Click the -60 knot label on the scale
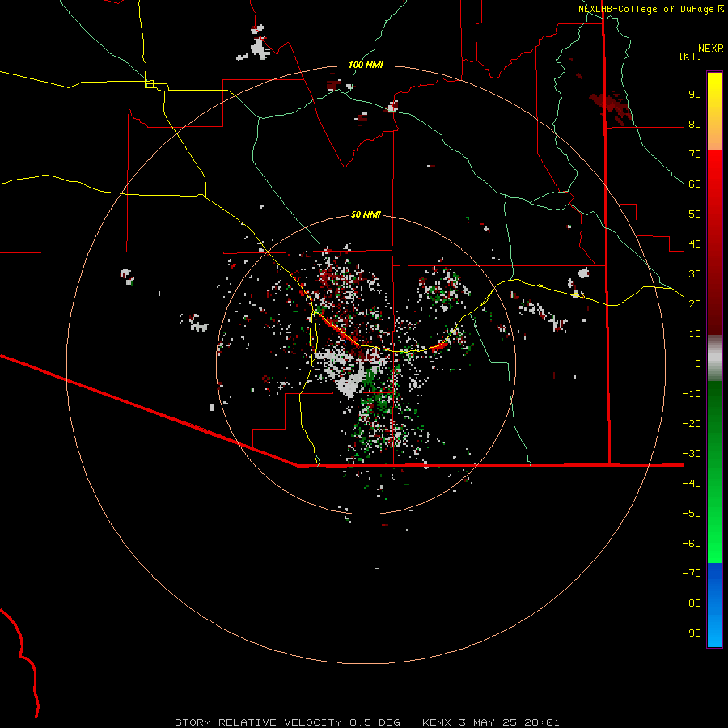The height and width of the screenshot is (728, 728). (x=692, y=544)
